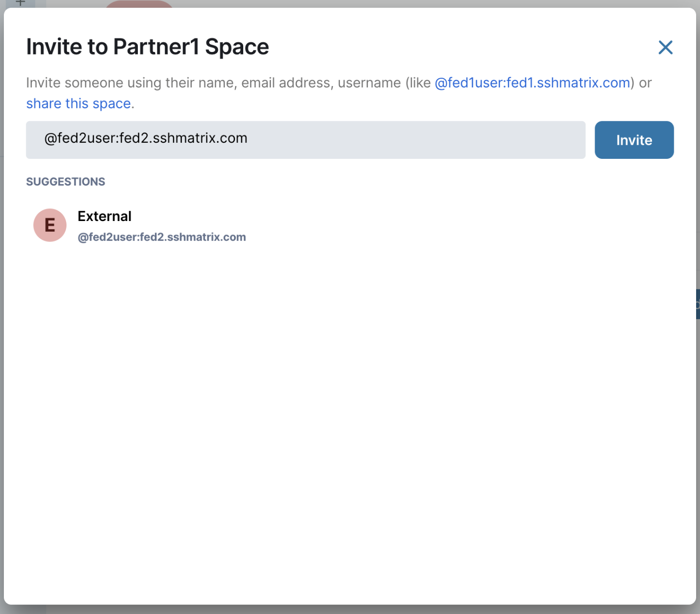700x614 pixels.
Task: Follow the "share this space" link
Action: 78,104
